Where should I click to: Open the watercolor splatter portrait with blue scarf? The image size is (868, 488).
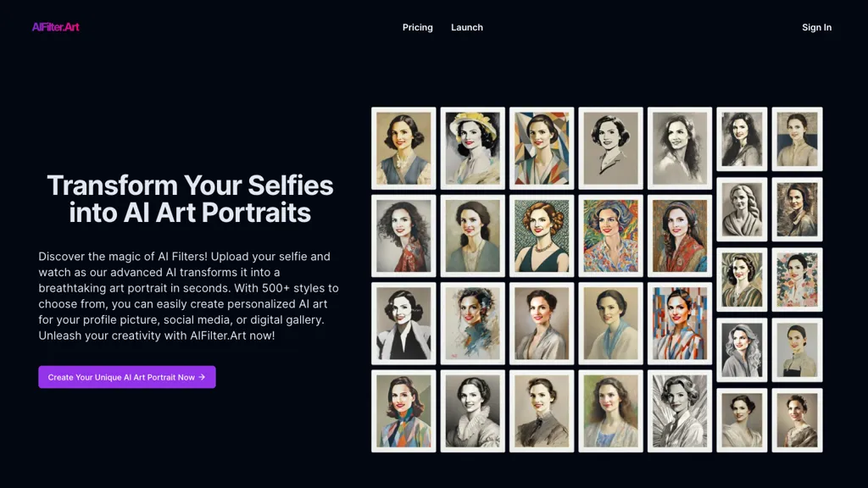click(x=473, y=323)
